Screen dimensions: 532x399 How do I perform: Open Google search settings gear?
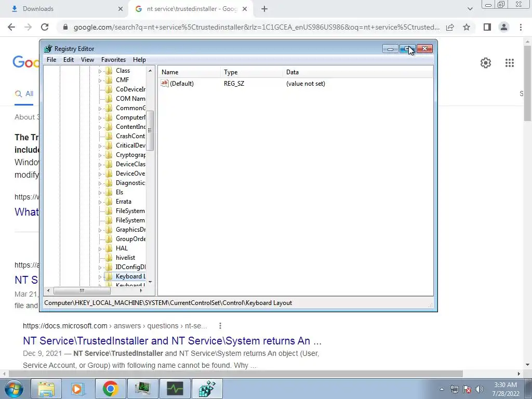pos(486,63)
